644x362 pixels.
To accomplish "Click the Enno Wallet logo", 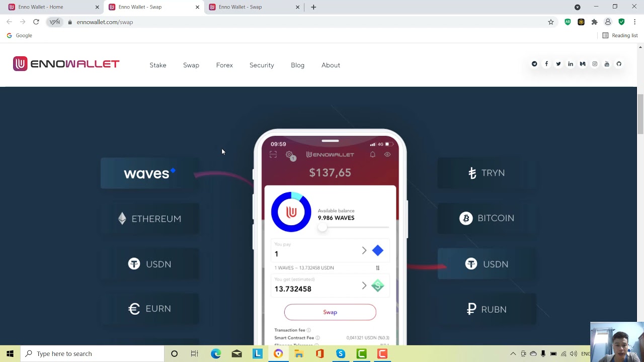I will coord(66,64).
